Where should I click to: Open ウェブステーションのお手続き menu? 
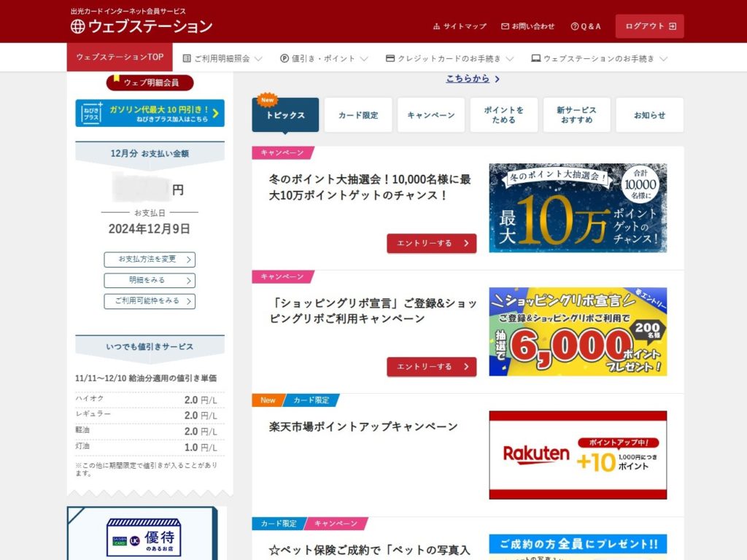(x=600, y=58)
